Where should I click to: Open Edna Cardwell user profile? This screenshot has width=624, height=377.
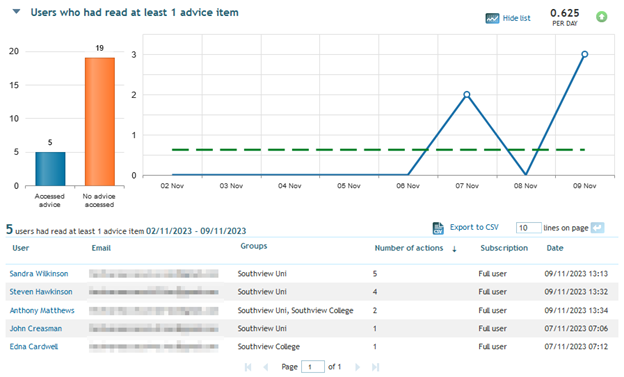click(34, 347)
